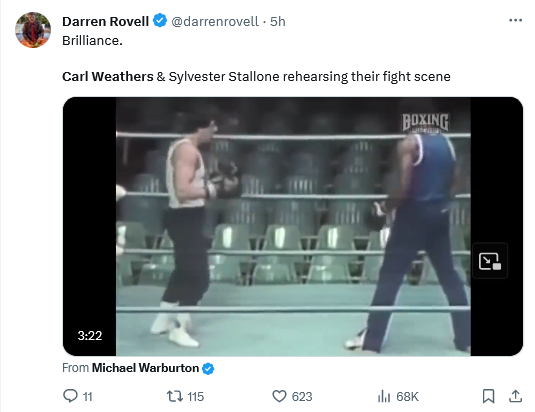
Task: Open Michael Warburton's profile link
Action: pyautogui.click(x=145, y=368)
